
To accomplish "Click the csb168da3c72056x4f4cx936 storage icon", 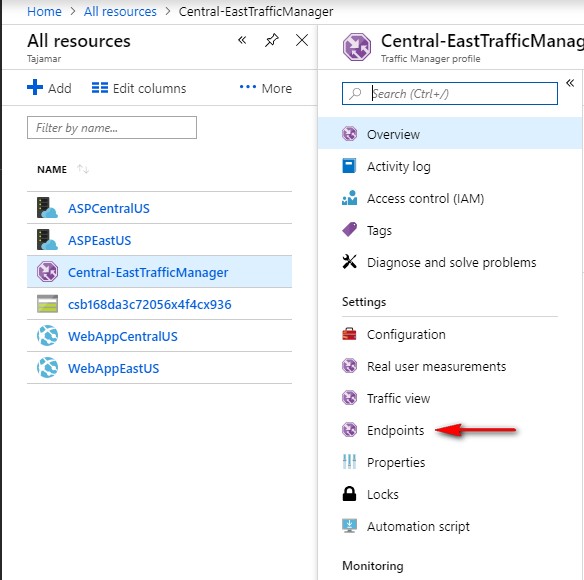I will tap(47, 304).
